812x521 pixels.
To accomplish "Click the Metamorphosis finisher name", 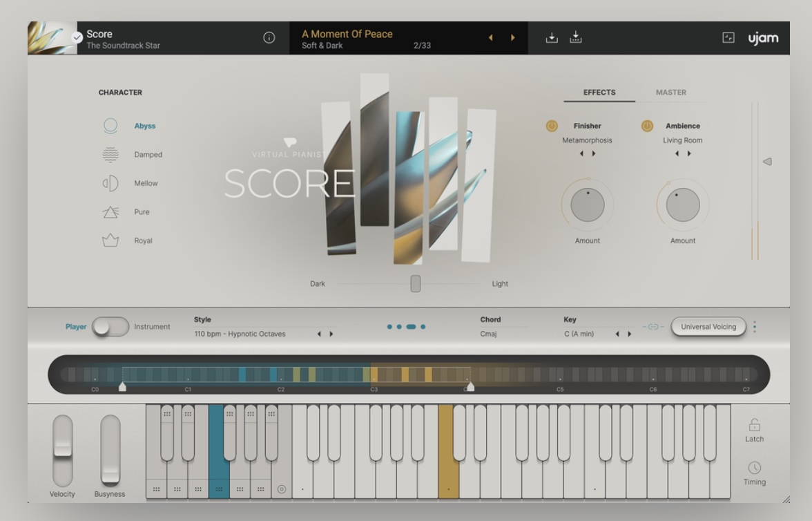I will tap(587, 140).
